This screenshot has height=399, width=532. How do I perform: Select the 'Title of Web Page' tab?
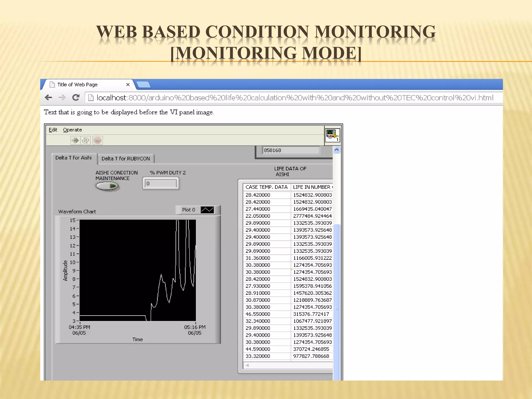point(88,84)
